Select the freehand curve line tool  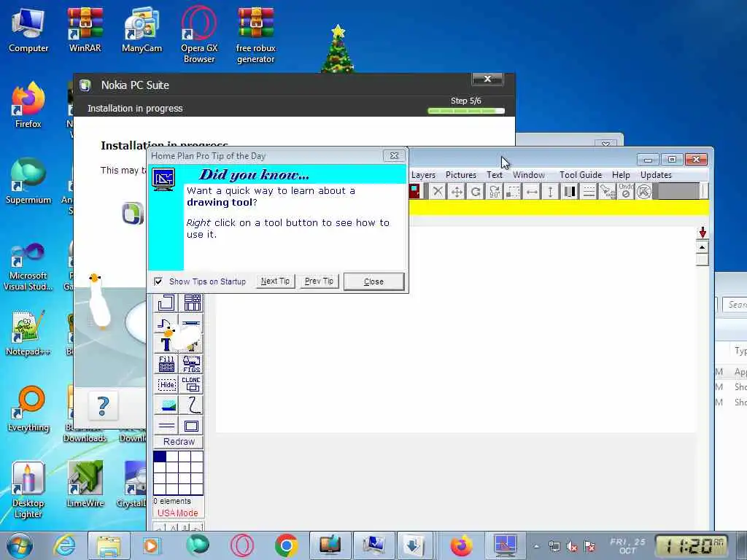(x=192, y=405)
